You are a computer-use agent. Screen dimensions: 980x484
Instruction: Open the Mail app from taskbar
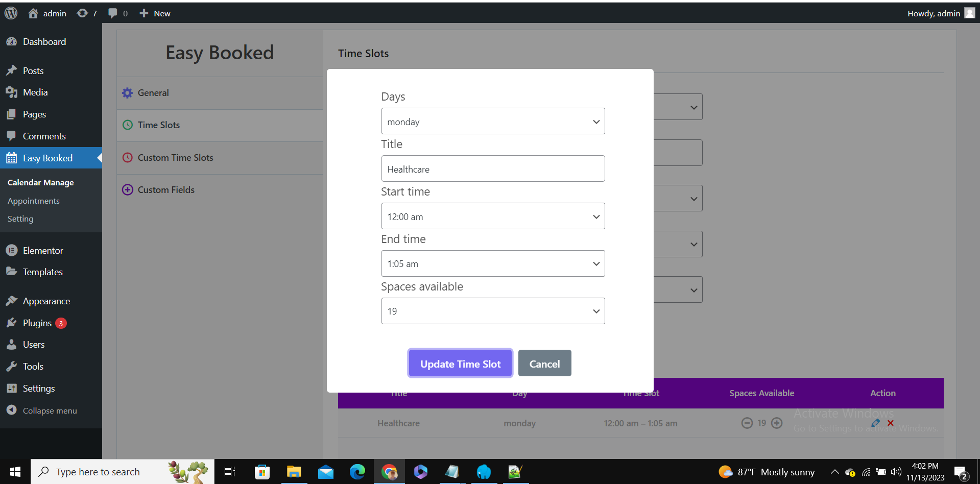[x=326, y=472]
